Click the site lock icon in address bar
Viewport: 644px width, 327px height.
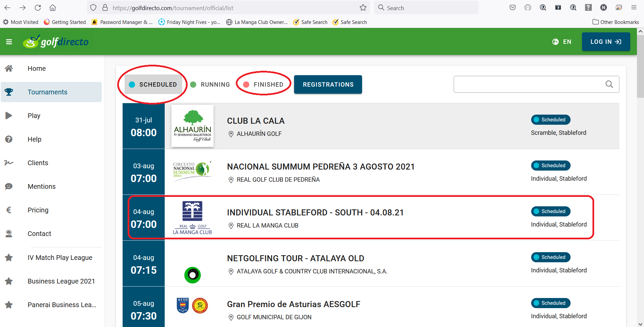[x=105, y=7]
